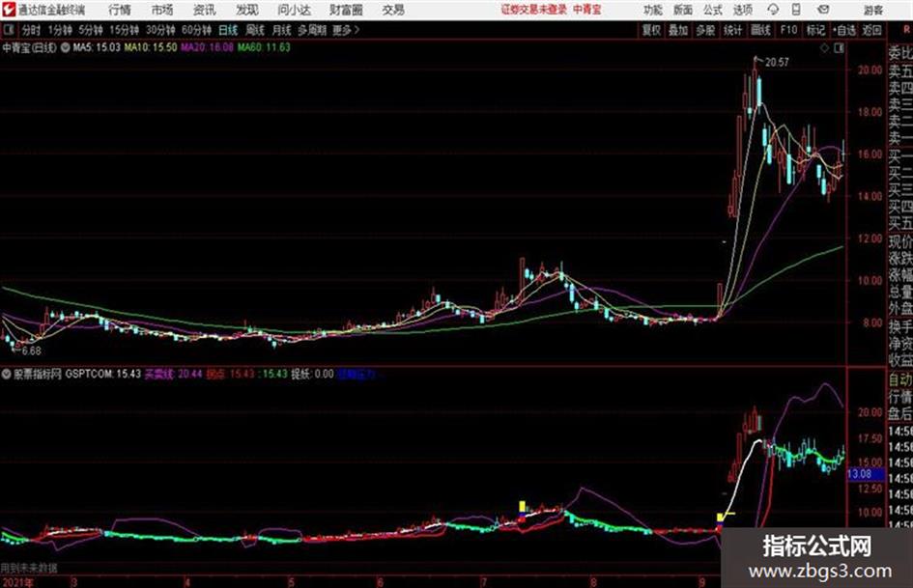Viewport: 913px width, 588px height.
Task: Switch to the 分时 intraday tab
Action: 32,30
